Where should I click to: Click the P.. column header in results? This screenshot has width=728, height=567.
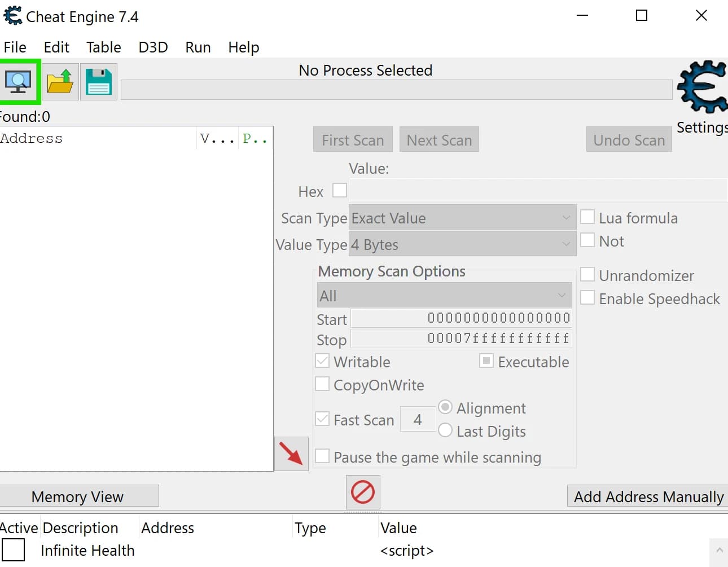(255, 139)
